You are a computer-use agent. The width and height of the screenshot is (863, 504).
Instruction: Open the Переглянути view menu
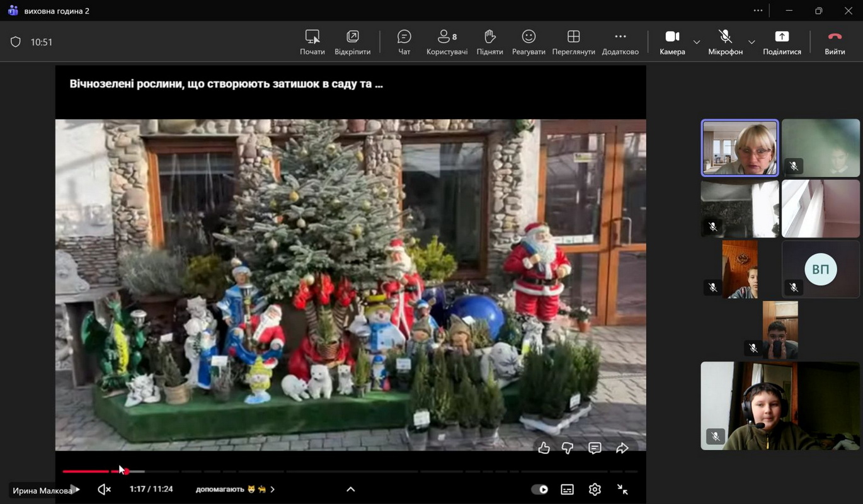coord(573,42)
